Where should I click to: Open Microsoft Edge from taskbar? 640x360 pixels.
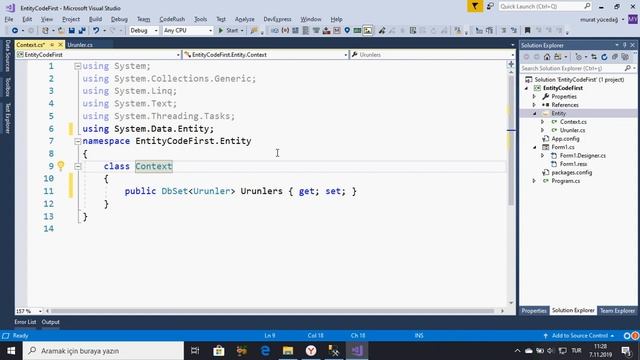265,351
